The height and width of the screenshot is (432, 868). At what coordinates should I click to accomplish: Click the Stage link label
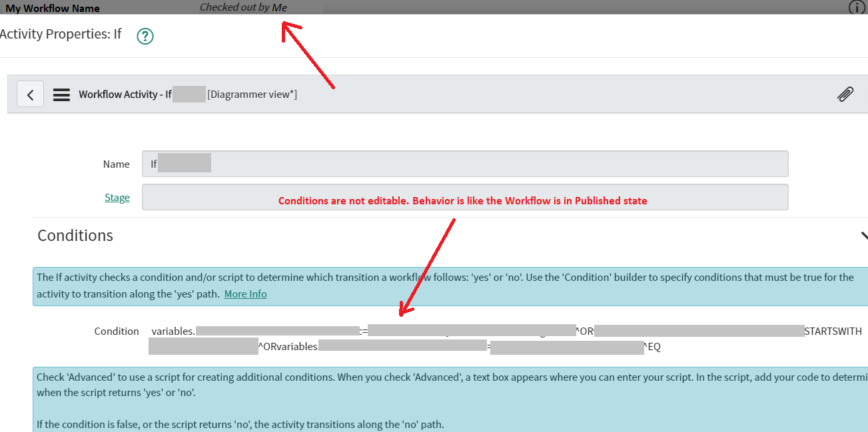coord(117,197)
